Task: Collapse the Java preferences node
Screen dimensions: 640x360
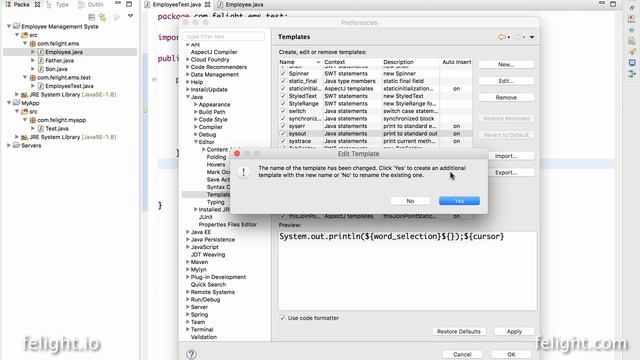Action: [188, 97]
